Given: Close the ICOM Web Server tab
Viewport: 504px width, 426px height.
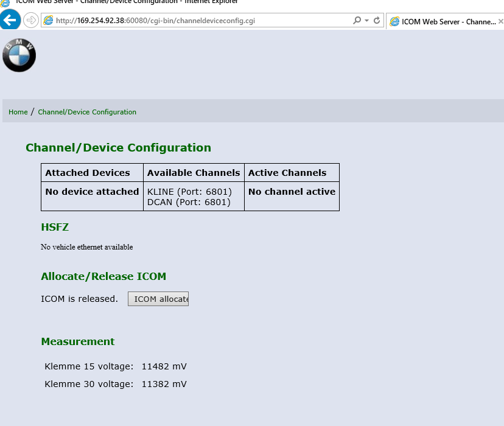Looking at the screenshot, I should coord(500,21).
